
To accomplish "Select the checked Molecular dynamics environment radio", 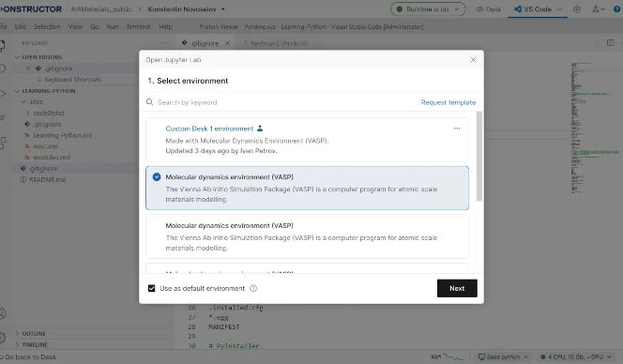I will point(157,176).
